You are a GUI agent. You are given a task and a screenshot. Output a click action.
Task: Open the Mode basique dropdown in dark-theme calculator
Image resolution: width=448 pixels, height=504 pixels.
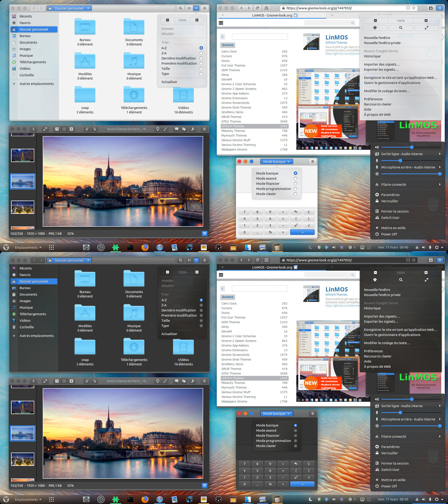tap(276, 413)
